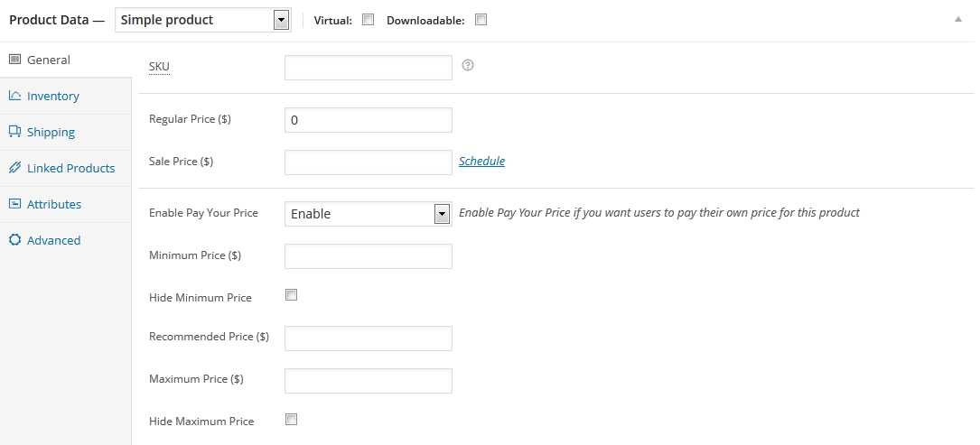The height and width of the screenshot is (445, 980).
Task: Enable the Downloadable checkbox
Action: [481, 20]
